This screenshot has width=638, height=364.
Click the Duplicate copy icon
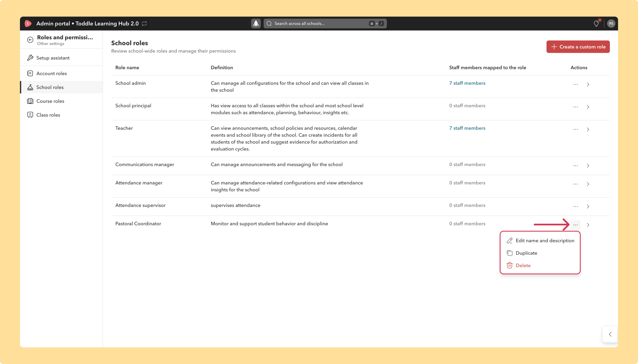pyautogui.click(x=509, y=253)
